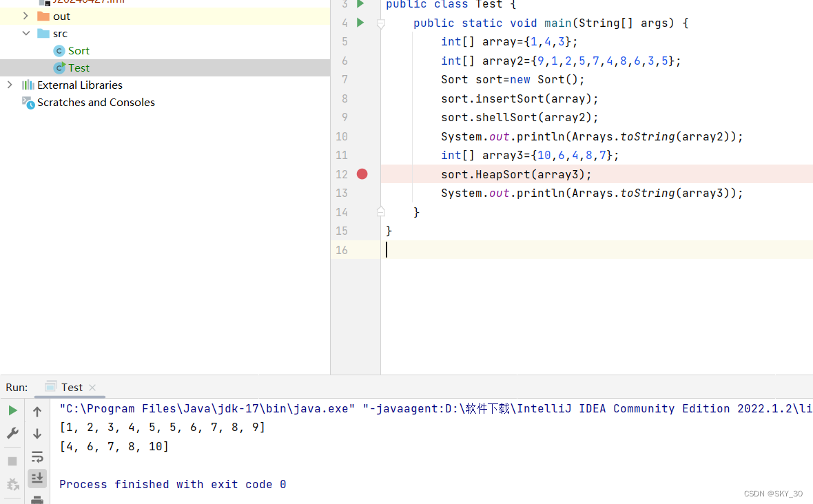The width and height of the screenshot is (813, 504).
Task: Open the Sort class file
Action: tap(79, 51)
